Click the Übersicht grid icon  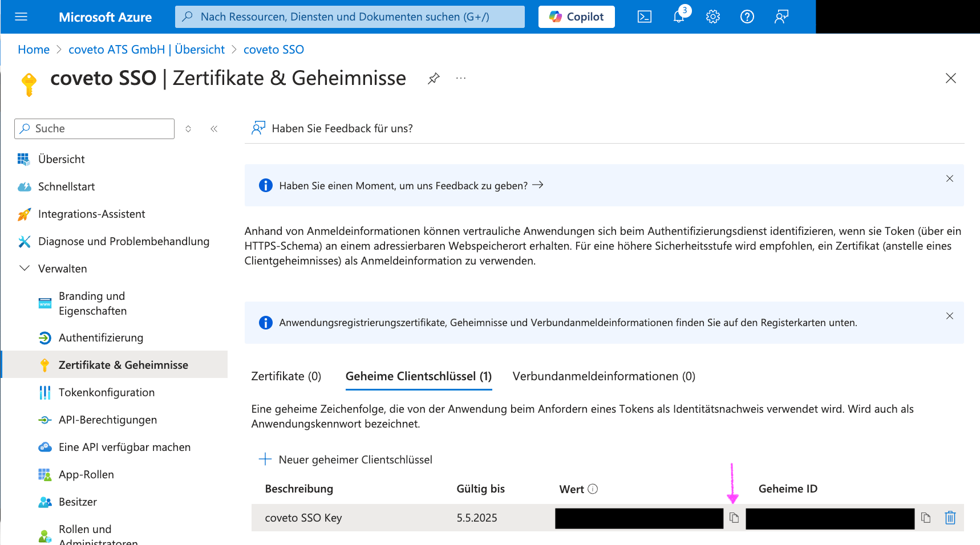tap(24, 159)
